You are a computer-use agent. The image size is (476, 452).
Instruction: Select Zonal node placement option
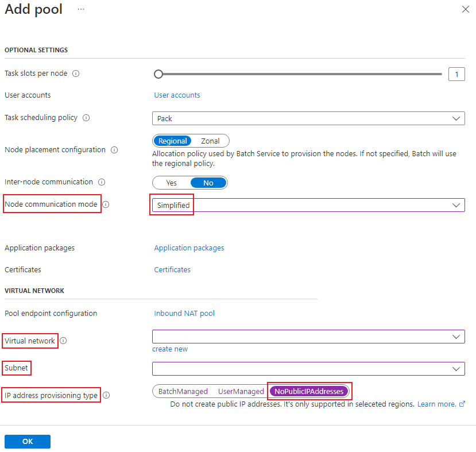coord(210,141)
